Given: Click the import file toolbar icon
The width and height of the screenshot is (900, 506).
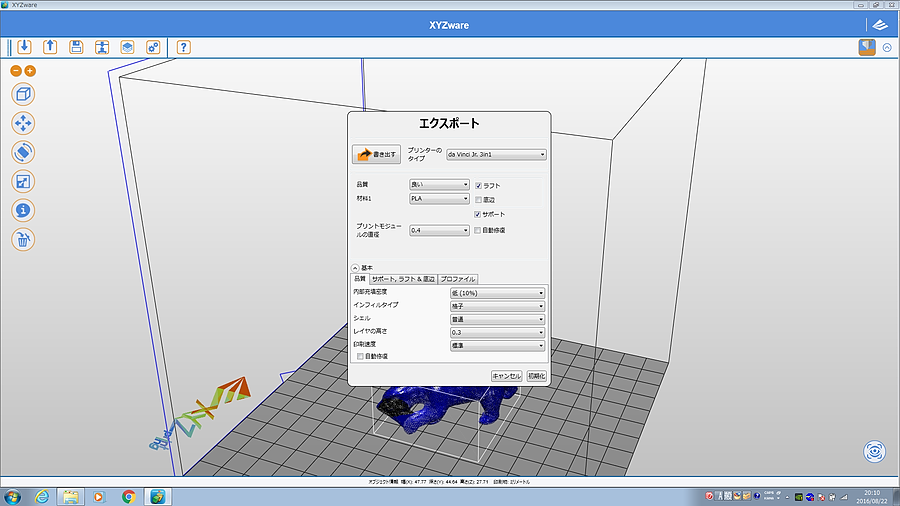Looking at the screenshot, I should coord(24,47).
